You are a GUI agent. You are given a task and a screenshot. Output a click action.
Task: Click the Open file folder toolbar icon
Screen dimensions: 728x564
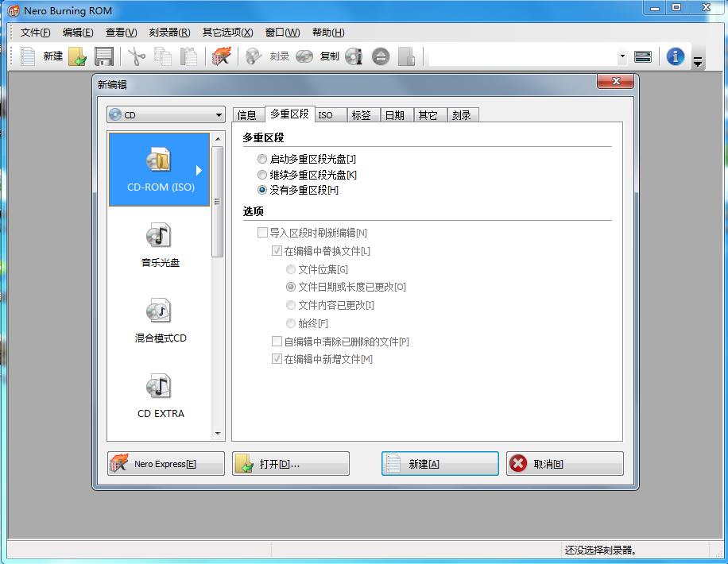78,56
